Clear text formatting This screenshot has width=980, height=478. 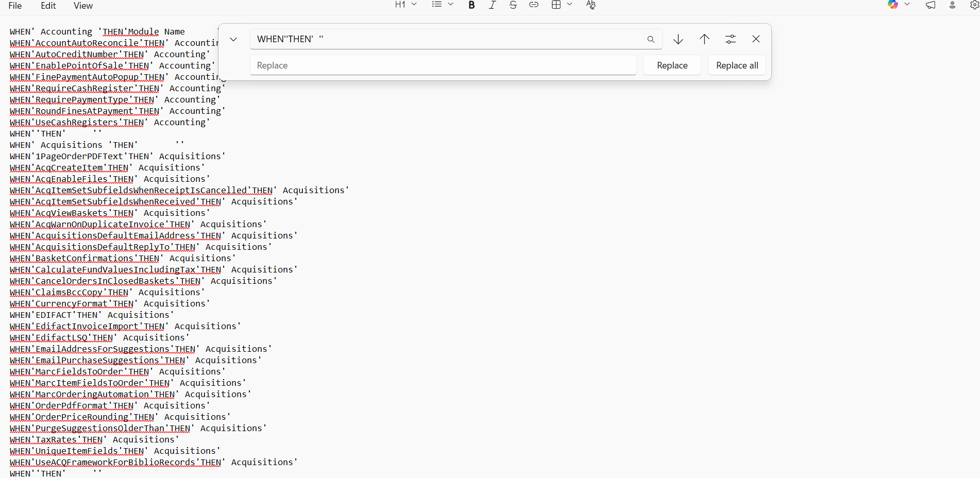coord(591,5)
